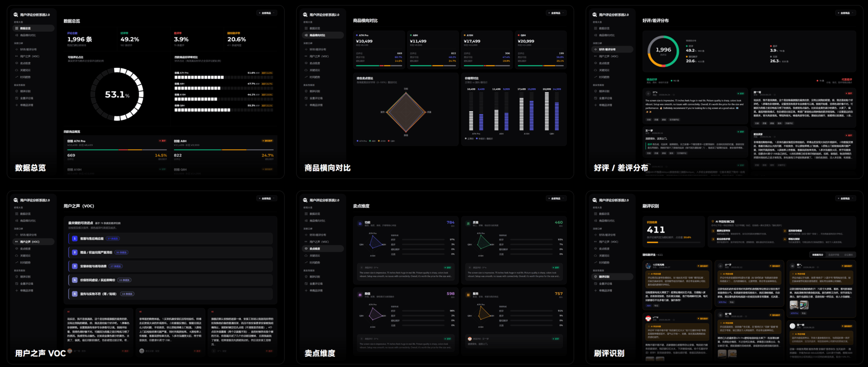Screen dimensions: 868x367
Task: Click the 时间趋势 trend-line icon in the 好评/差评分布 panel sidebar
Action: 595,77
